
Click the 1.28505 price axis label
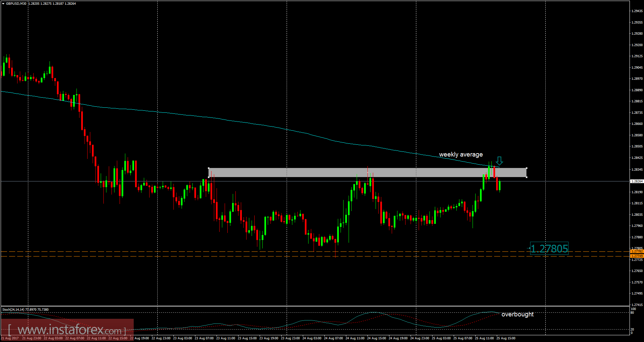pos(637,146)
